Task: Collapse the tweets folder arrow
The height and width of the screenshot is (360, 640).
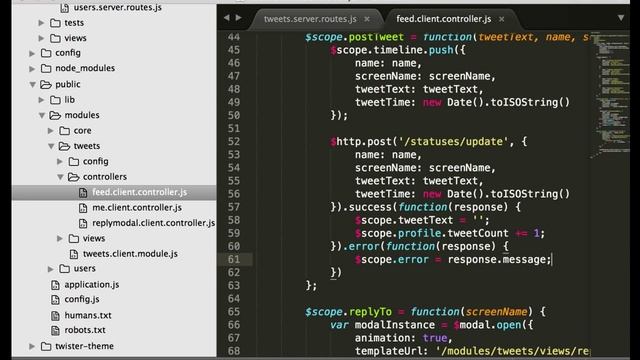Action: pos(51,146)
